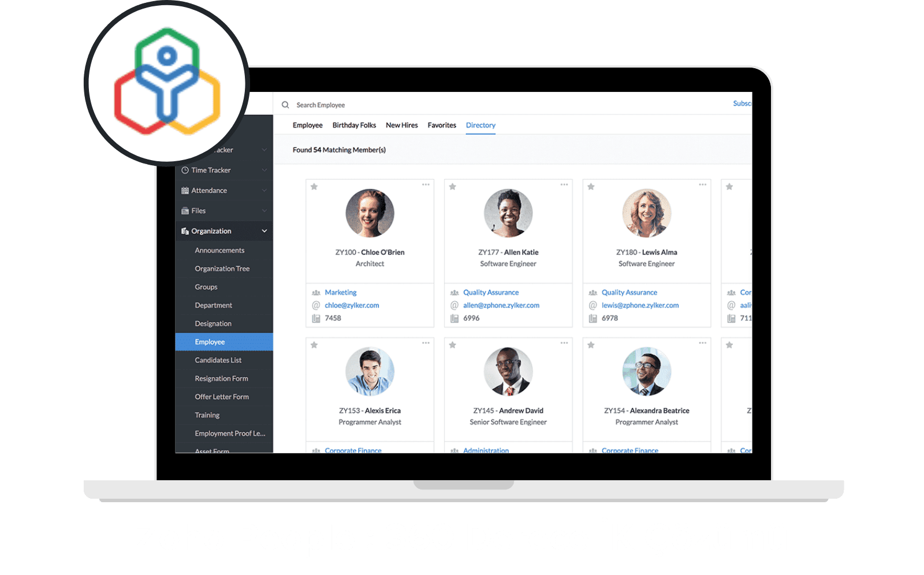Click the phone extension icon beside 7458

tap(316, 318)
